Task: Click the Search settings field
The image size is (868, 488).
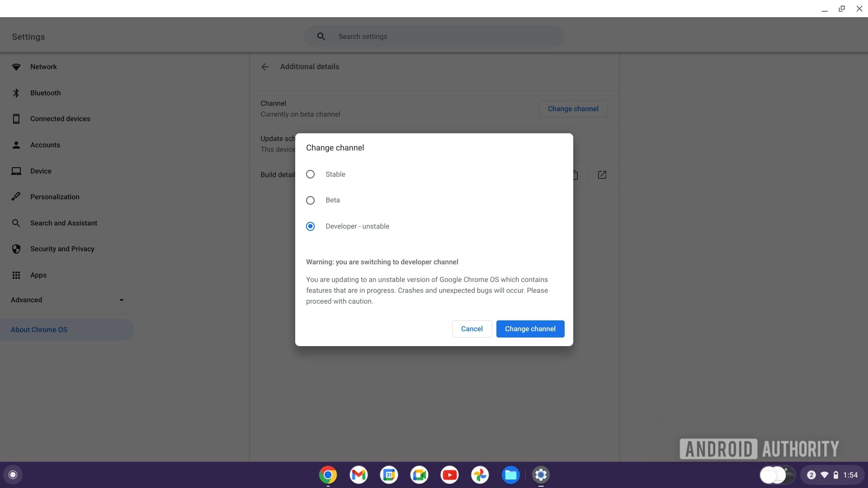Action: [434, 37]
